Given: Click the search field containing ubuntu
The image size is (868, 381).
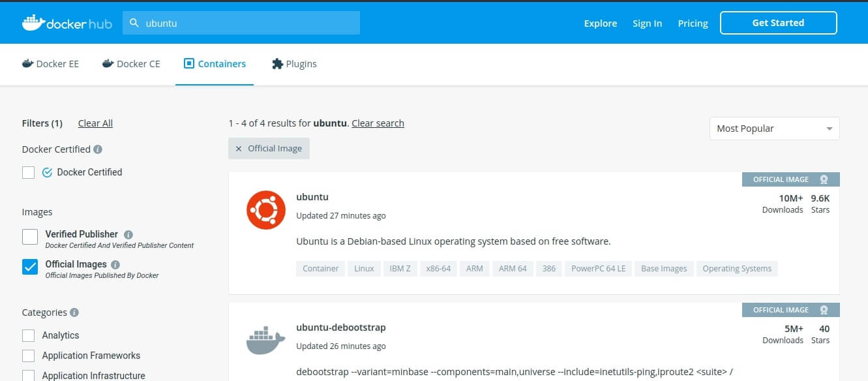Looking at the screenshot, I should point(248,23).
